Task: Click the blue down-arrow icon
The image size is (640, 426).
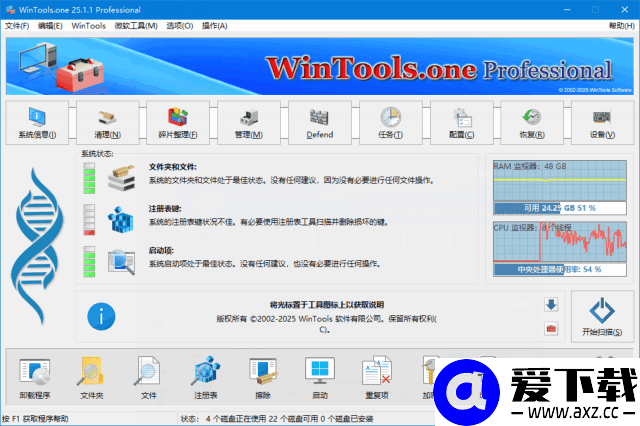Action: point(551,304)
